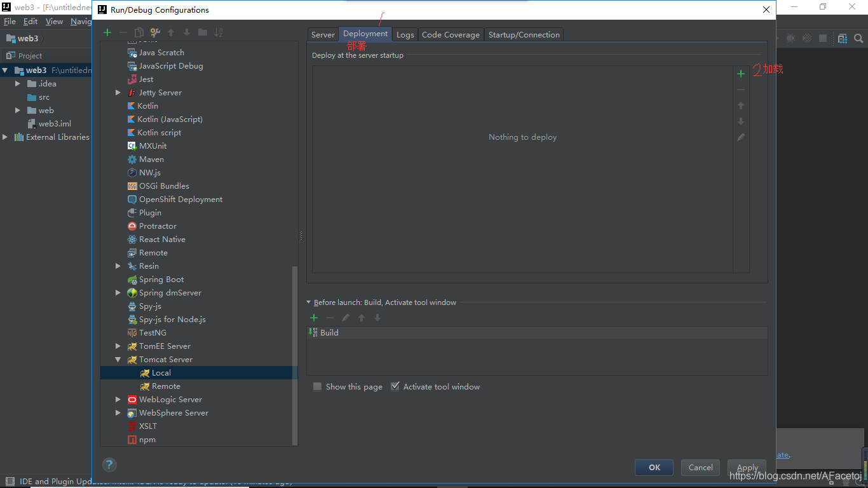Click move configuration down arrow

coord(187,32)
